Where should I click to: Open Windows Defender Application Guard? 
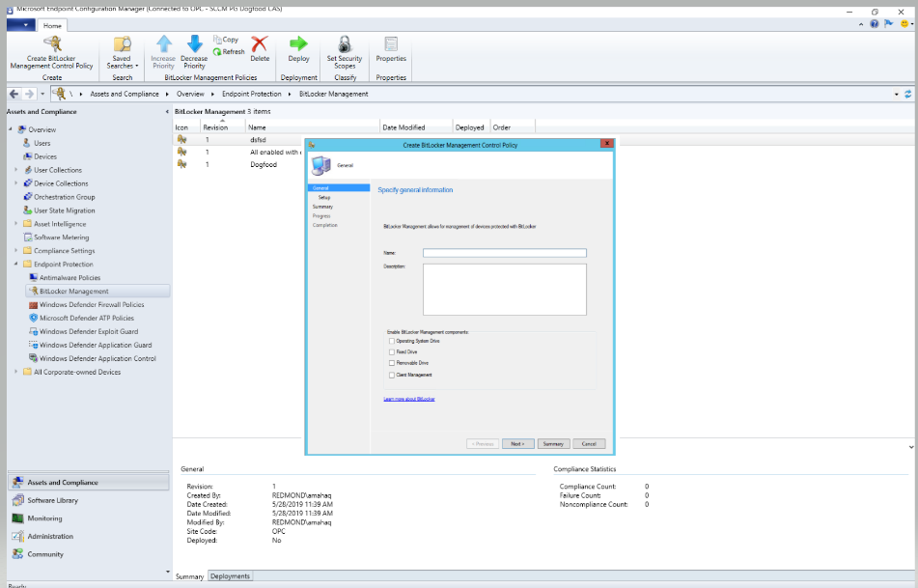pos(96,345)
